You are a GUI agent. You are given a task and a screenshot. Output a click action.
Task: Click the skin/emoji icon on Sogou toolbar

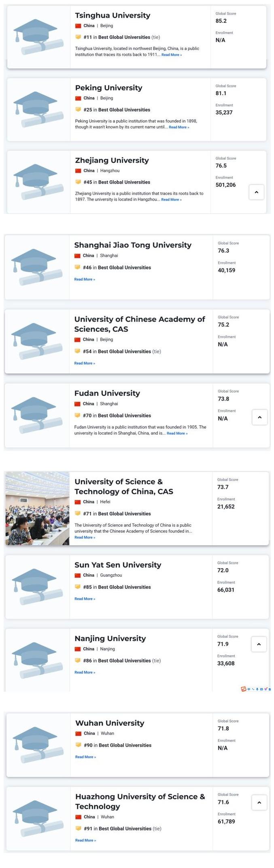[266, 689]
